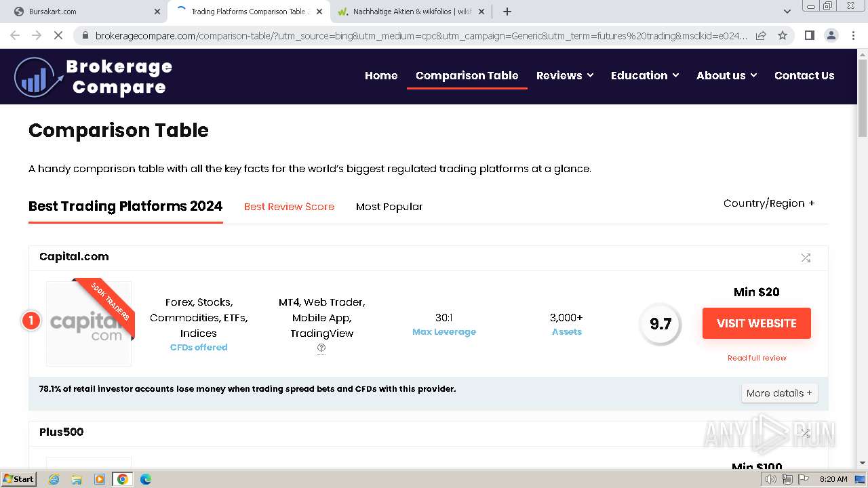The width and height of the screenshot is (868, 488).
Task: Expand the Reviews menu
Action: pyautogui.click(x=565, y=75)
